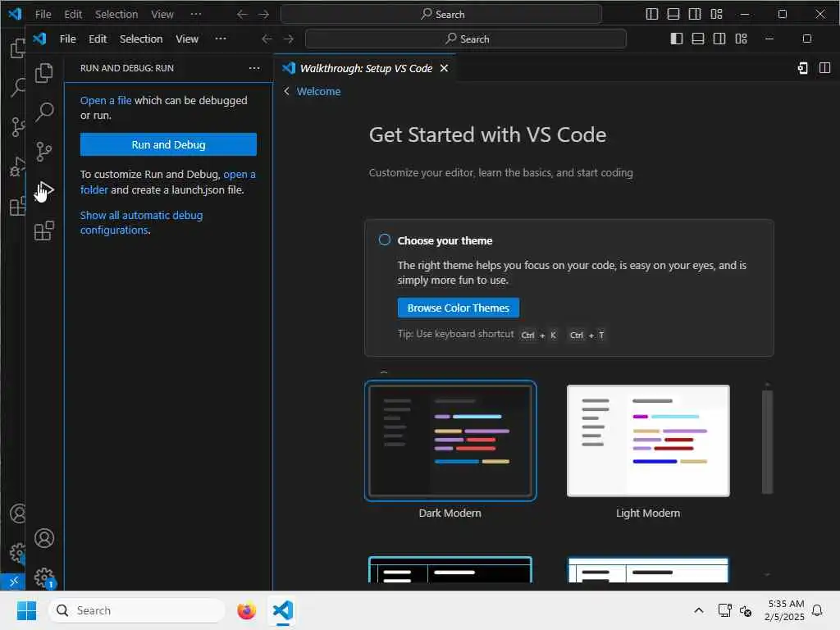Customize Layout in front window title bar
The height and width of the screenshot is (630, 840).
pos(741,39)
